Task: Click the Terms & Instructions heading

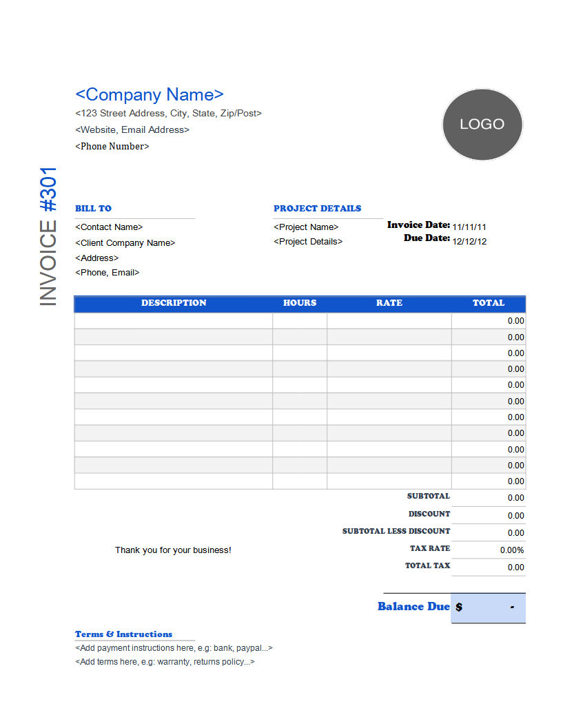Action: point(123,634)
